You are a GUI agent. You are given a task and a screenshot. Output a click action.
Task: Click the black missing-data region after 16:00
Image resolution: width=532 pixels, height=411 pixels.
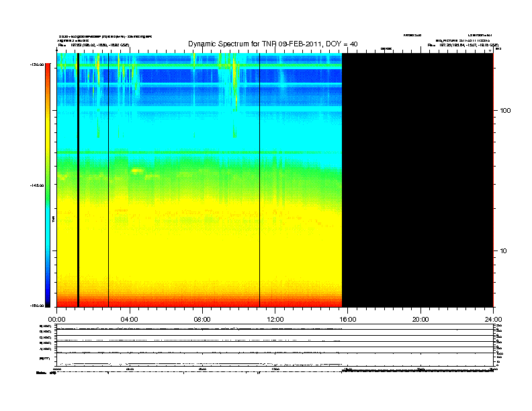(417, 180)
